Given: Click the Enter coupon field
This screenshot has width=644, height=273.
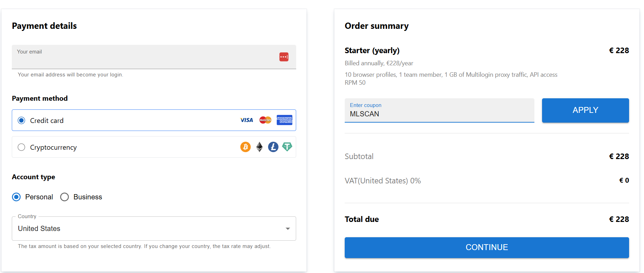Looking at the screenshot, I should point(439,110).
